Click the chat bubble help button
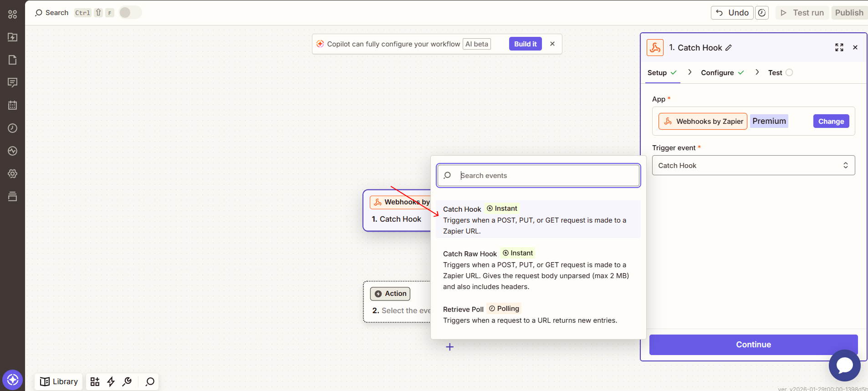The image size is (868, 391). (844, 365)
